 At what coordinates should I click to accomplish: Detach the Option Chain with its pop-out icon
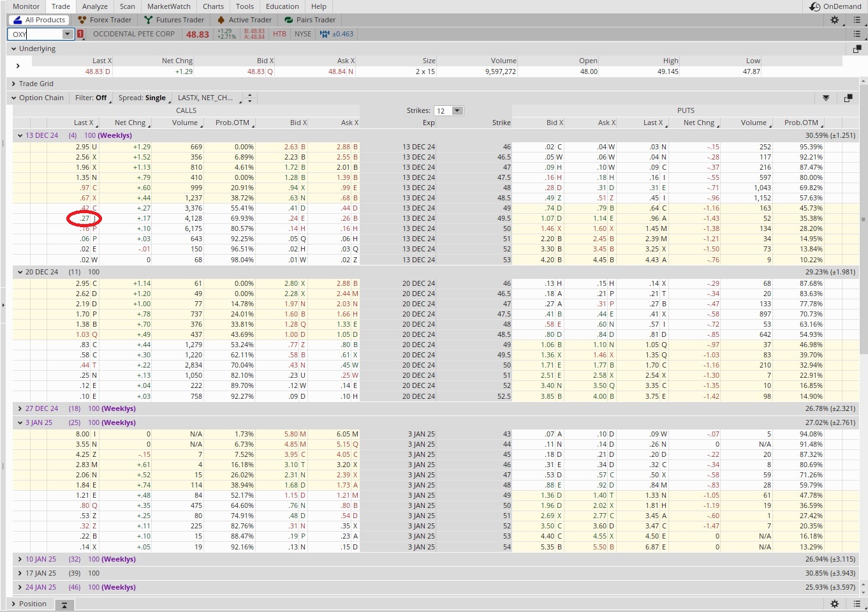tap(848, 98)
